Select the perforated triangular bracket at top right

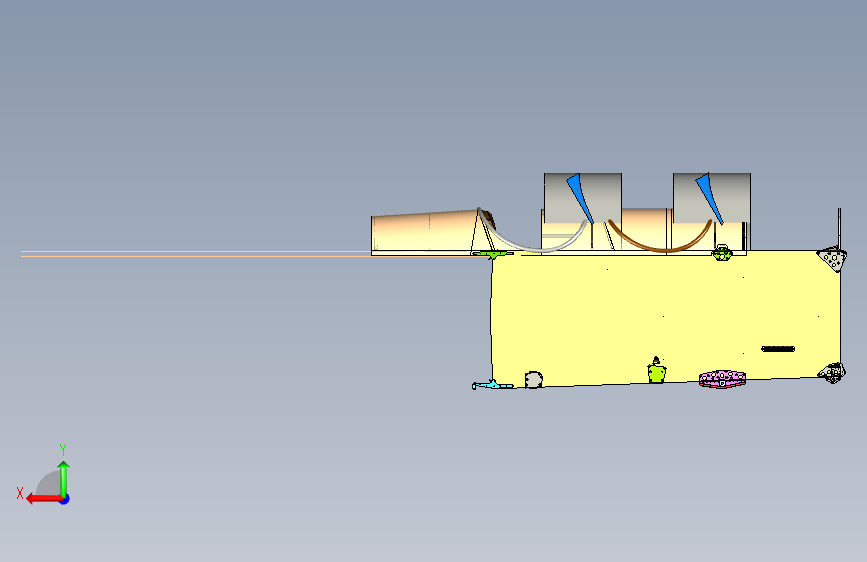click(x=832, y=259)
